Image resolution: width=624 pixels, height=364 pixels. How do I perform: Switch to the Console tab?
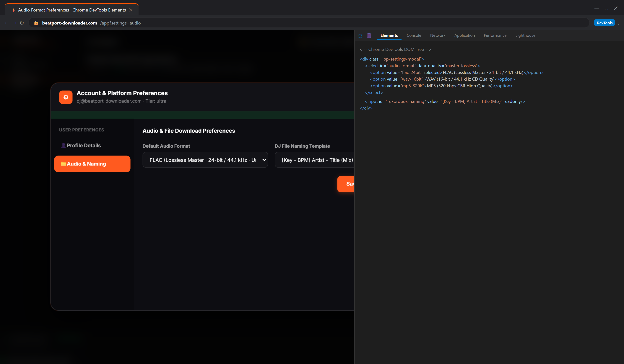pos(414,35)
